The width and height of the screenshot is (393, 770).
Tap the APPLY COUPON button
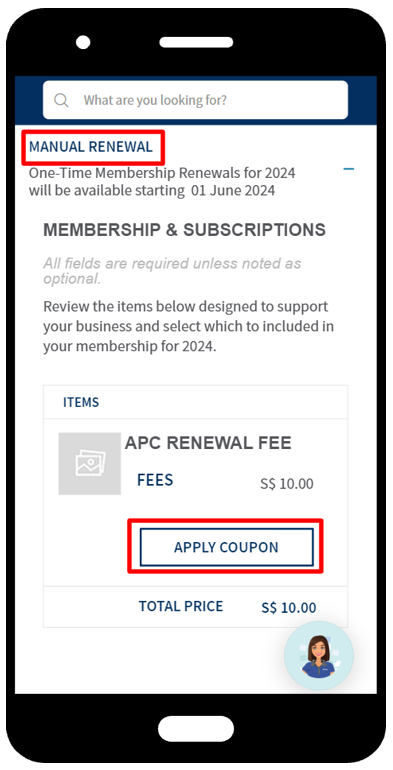click(x=226, y=547)
